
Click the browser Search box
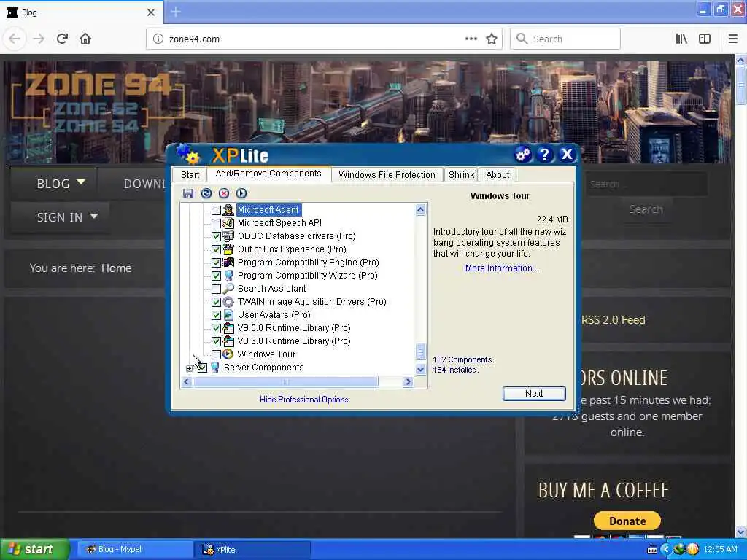click(x=565, y=39)
